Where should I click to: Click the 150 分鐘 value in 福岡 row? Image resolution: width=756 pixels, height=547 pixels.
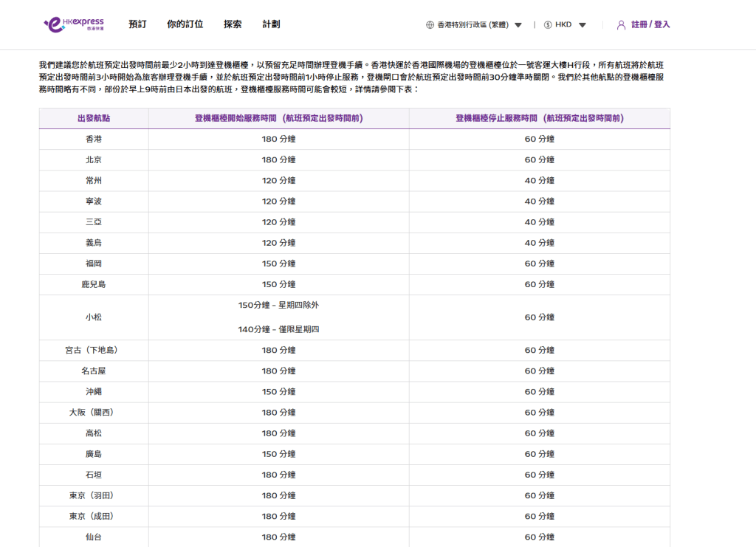pos(278,263)
